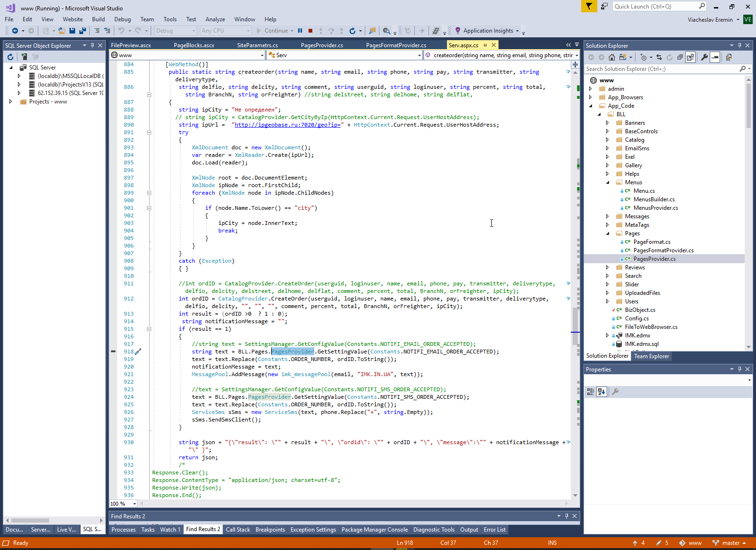Screen dimensions: 756x550
Task: Click Continue to resume debugging
Action: tap(275, 31)
